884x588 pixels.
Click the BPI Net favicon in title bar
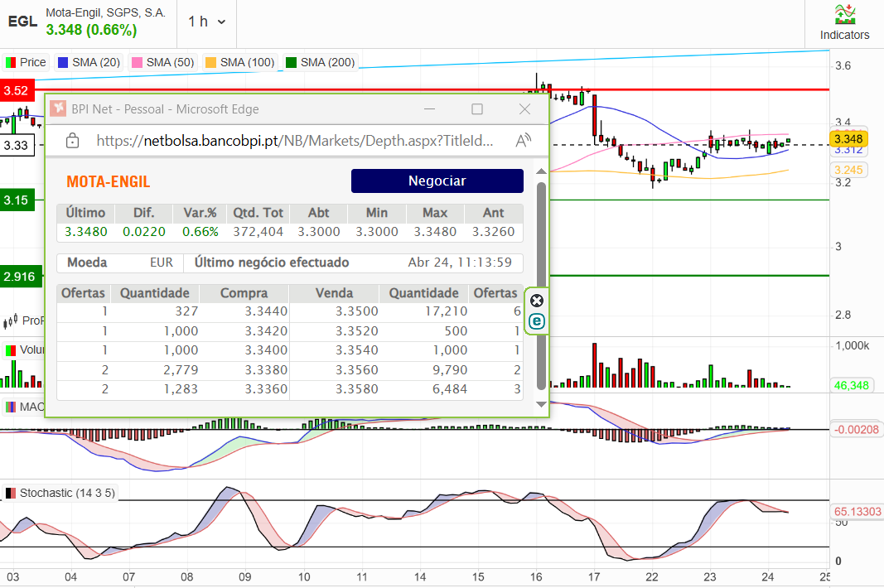coord(58,109)
